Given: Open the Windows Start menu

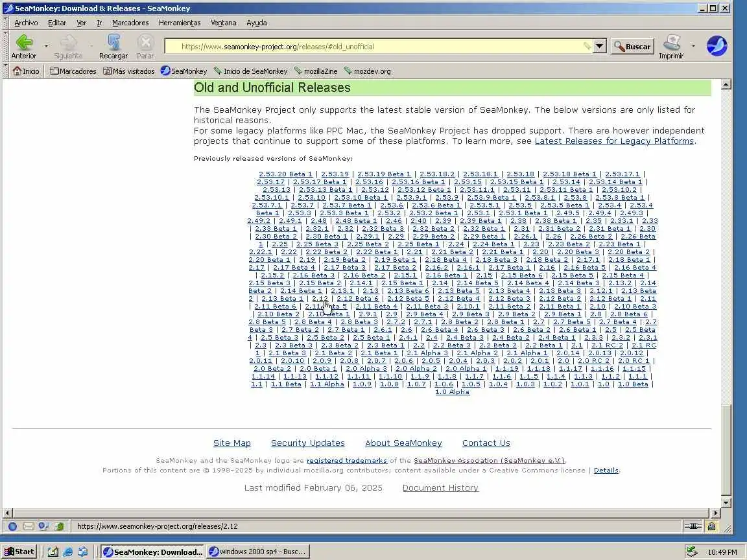Looking at the screenshot, I should [19, 552].
